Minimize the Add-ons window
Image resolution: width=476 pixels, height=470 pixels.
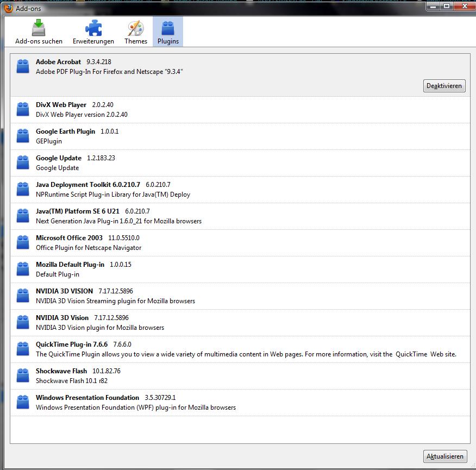[x=433, y=6]
